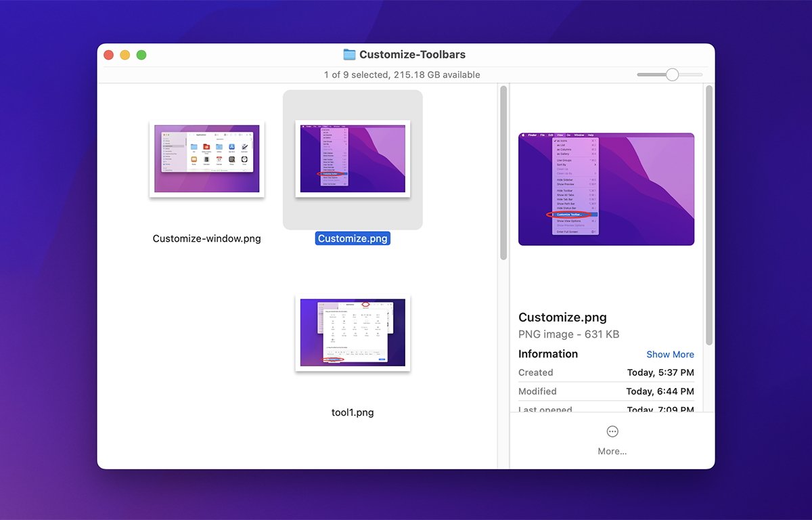This screenshot has height=520, width=812.
Task: Click the Customize-Toolbars window title text
Action: [x=412, y=55]
